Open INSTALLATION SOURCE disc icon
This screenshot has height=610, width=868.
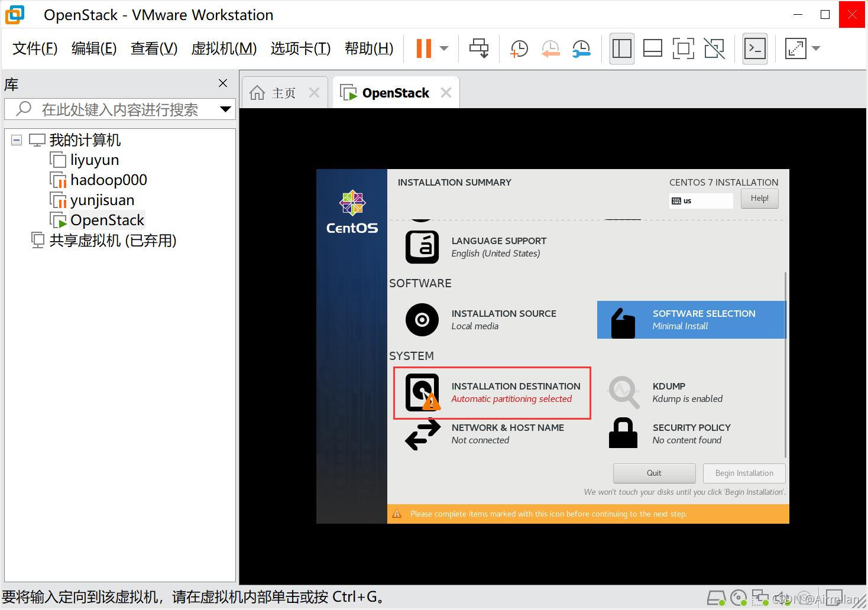pos(422,320)
